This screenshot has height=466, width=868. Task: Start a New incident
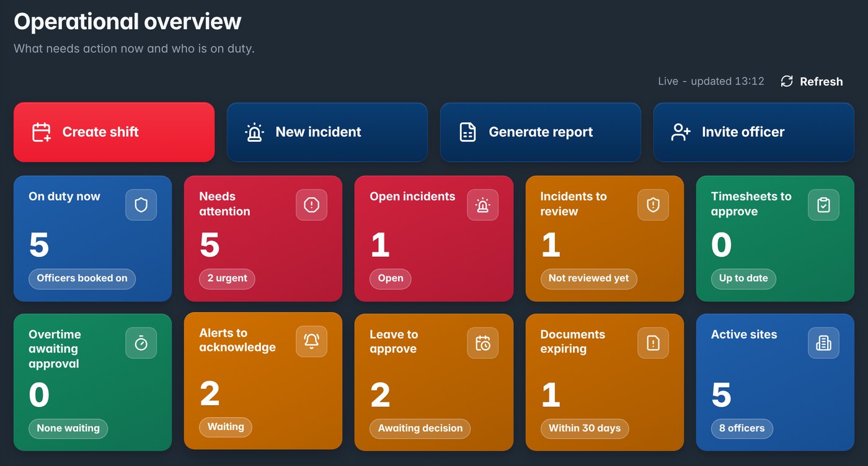tap(327, 132)
